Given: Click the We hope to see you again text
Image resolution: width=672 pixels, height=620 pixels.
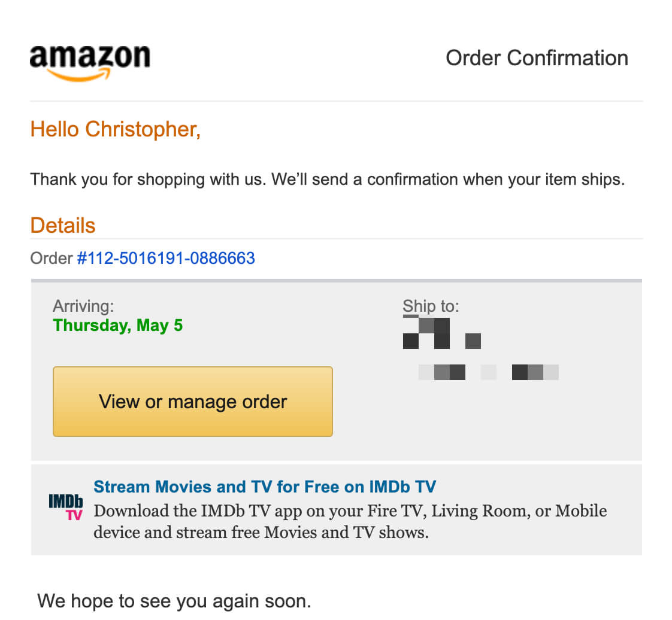Looking at the screenshot, I should [174, 600].
